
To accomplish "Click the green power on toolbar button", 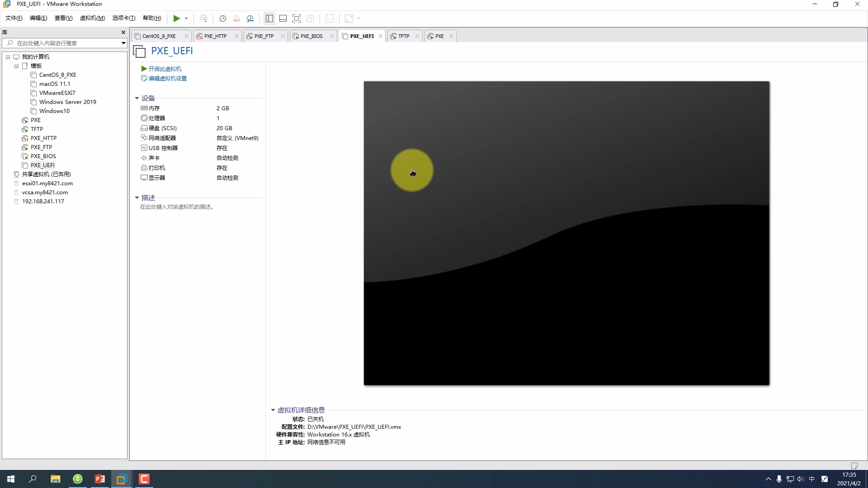I will pos(176,19).
